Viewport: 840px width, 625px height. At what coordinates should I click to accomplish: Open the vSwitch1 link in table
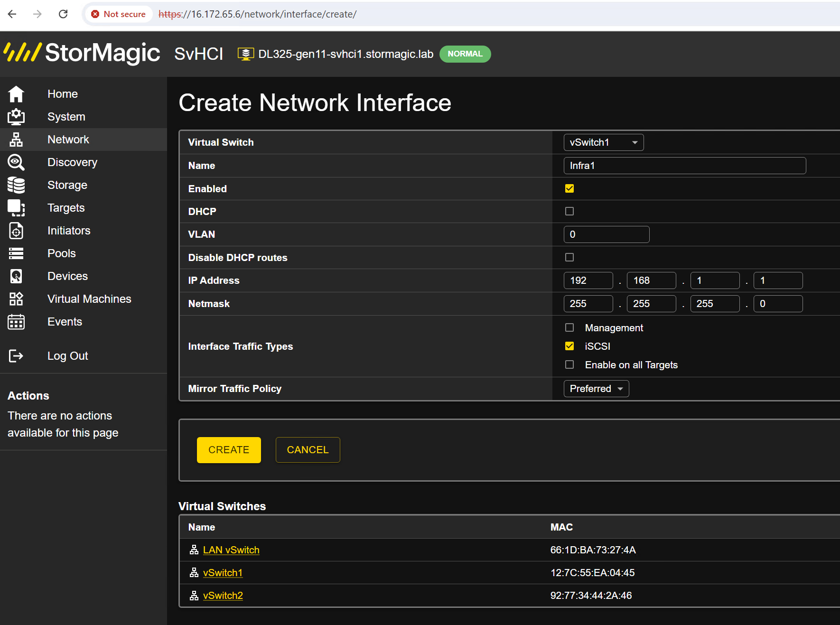pyautogui.click(x=223, y=573)
